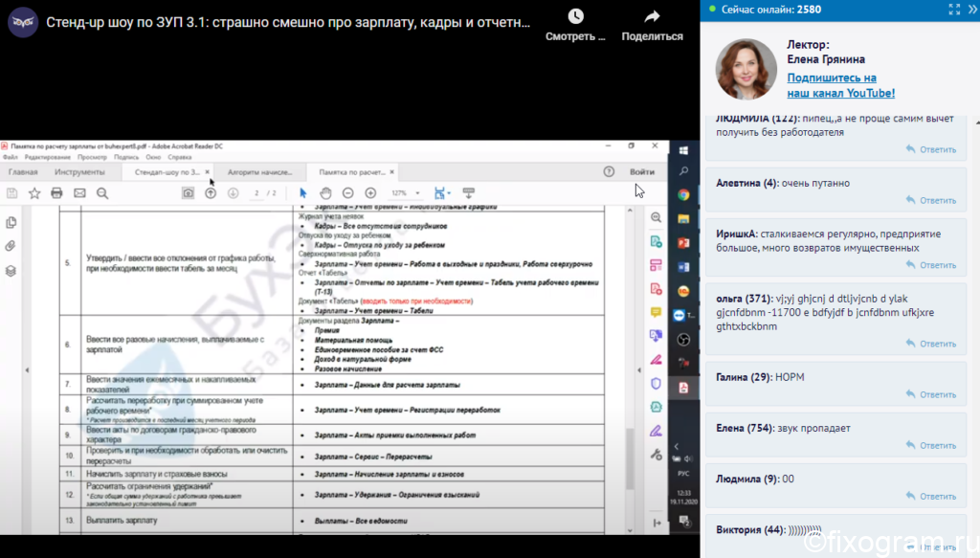Open the fit page options dropdown
Image resolution: width=980 pixels, height=558 pixels.
pyautogui.click(x=442, y=193)
